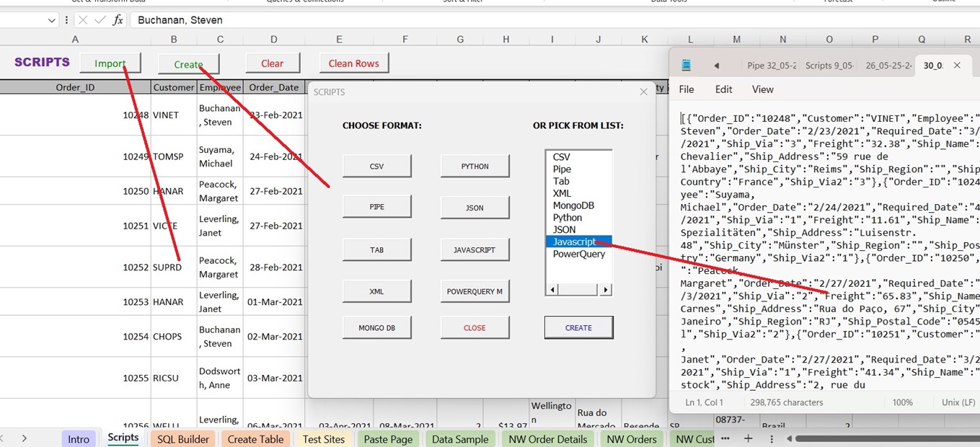Open the Create Table sheet tab
This screenshot has width=980, height=447.
coord(255,439)
